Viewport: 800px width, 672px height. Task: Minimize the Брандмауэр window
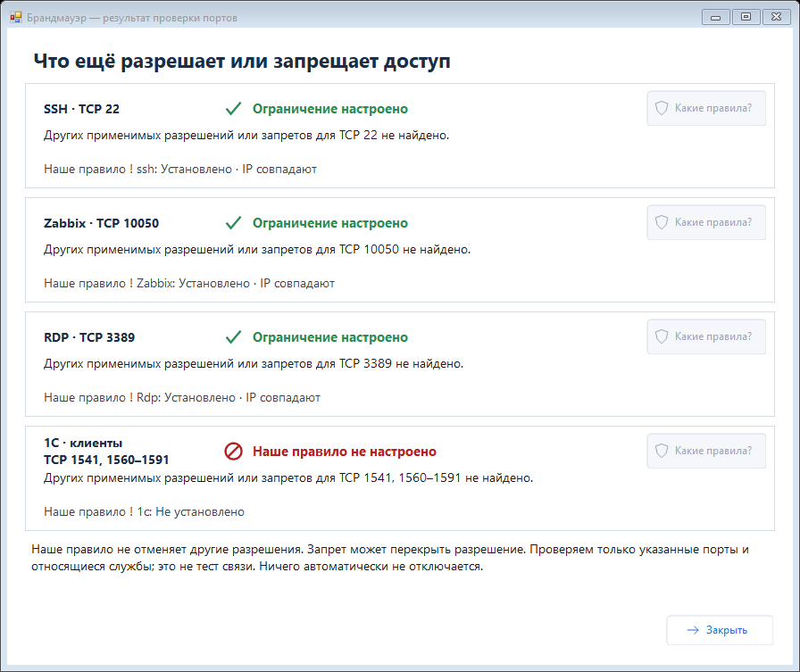[x=716, y=17]
